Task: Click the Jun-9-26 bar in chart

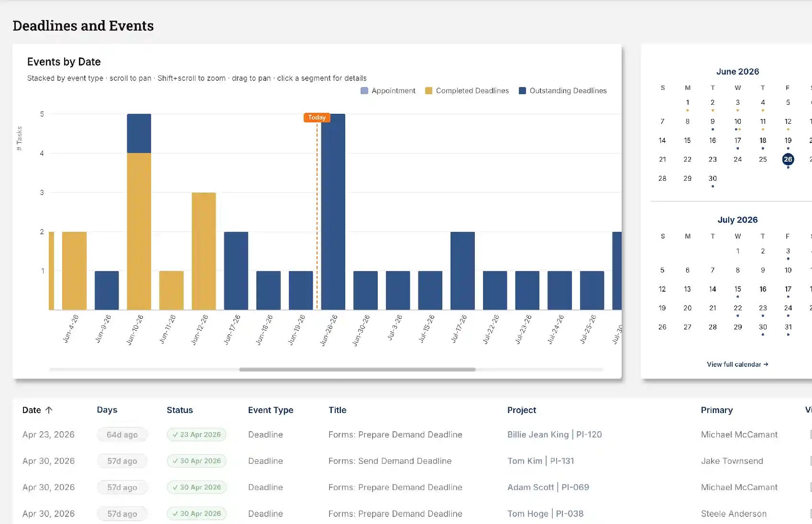Action: (x=107, y=290)
